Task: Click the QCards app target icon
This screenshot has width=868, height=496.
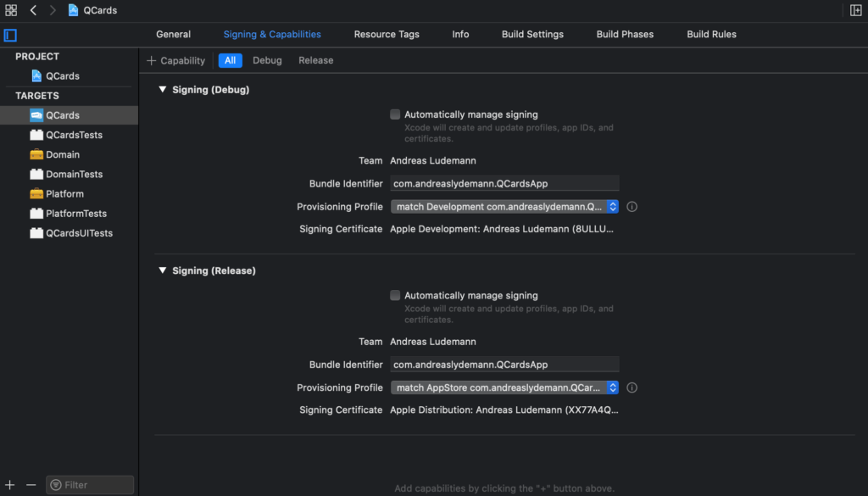Action: point(36,115)
